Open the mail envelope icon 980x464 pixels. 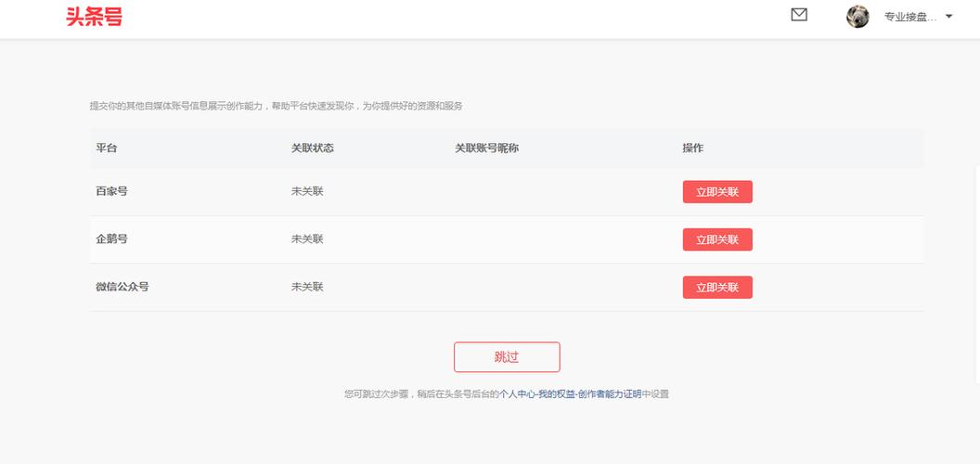coord(799,15)
